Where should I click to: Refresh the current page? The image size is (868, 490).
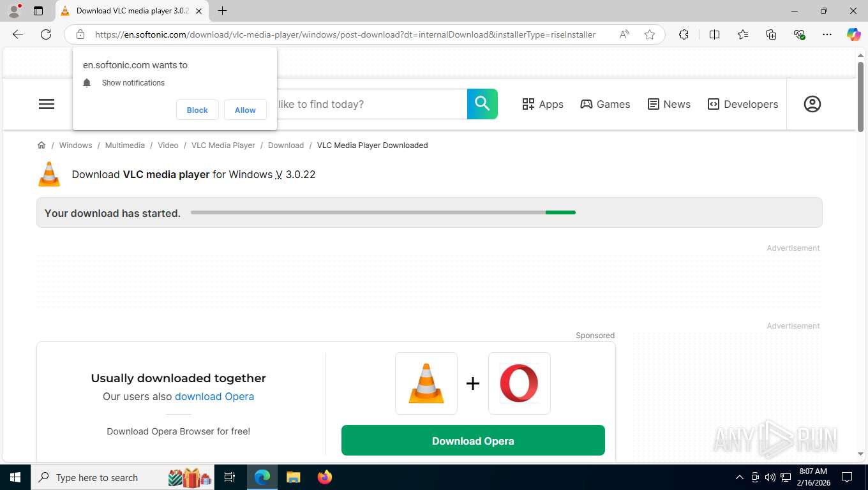46,34
